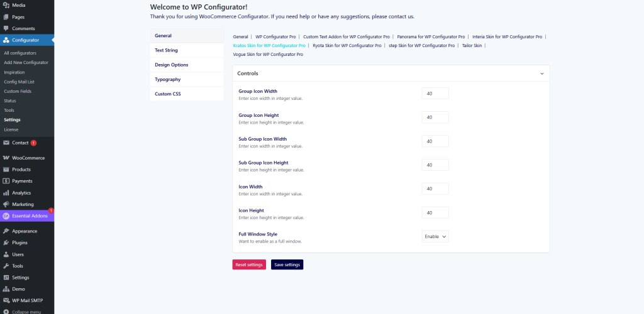
Task: Focus the Icon Height input field
Action: pos(435,213)
